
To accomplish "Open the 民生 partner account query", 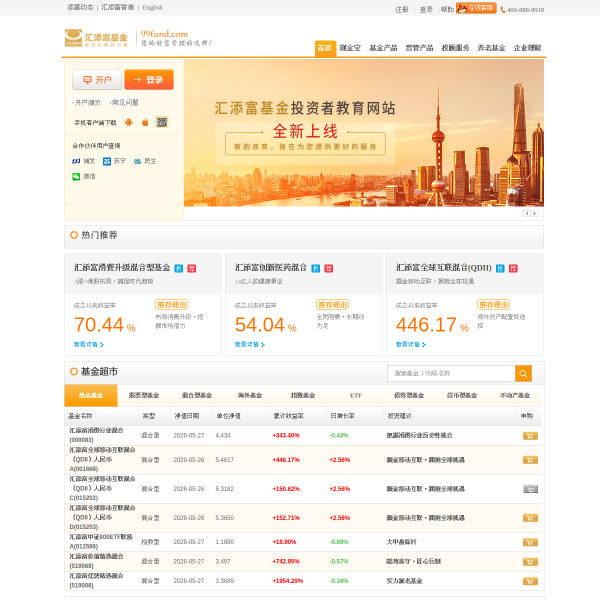I will click(145, 161).
